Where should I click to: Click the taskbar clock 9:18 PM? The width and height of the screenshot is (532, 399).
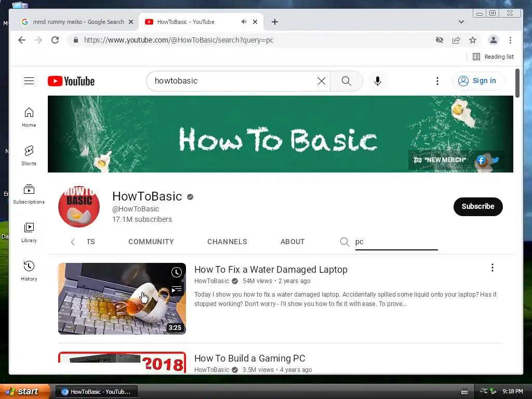[x=512, y=391]
